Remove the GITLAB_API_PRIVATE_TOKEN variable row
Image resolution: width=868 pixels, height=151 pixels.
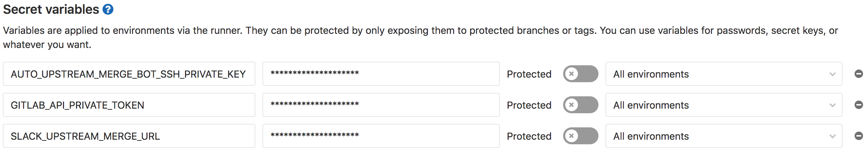tap(859, 105)
